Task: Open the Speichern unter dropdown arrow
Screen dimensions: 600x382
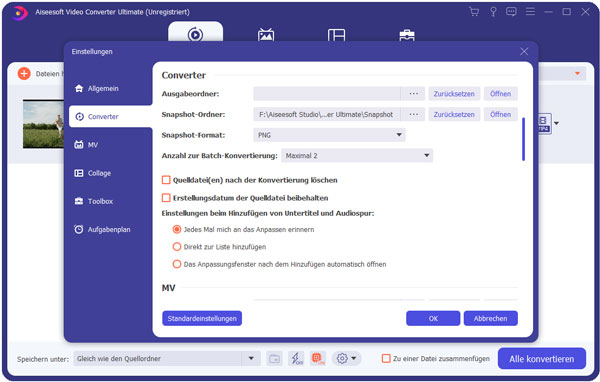Action: [251, 359]
